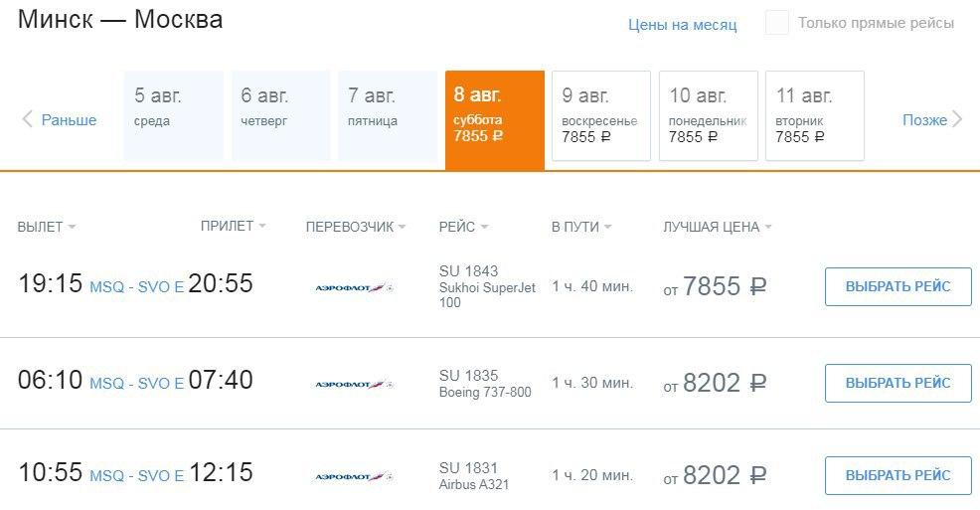The height and width of the screenshot is (510, 980).
Task: Click the left arrow for earlier dates
Action: (28, 120)
